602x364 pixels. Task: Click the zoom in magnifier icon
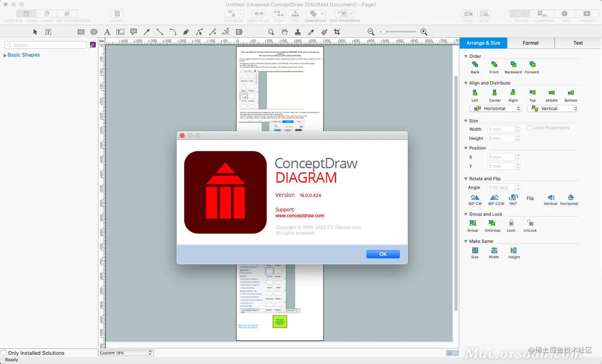424,32
